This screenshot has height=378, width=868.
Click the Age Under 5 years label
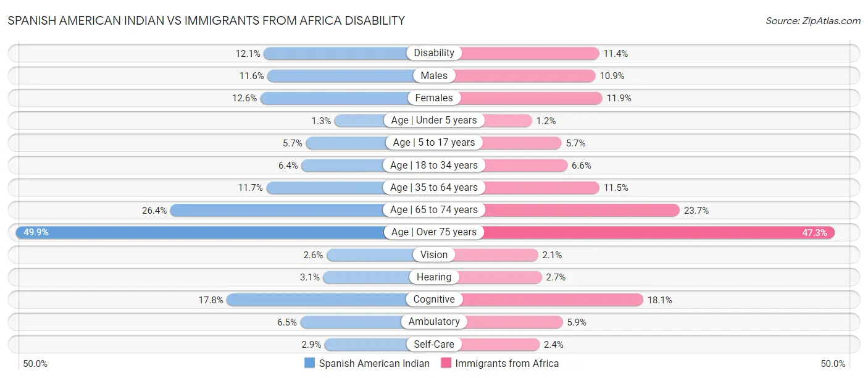point(434,120)
